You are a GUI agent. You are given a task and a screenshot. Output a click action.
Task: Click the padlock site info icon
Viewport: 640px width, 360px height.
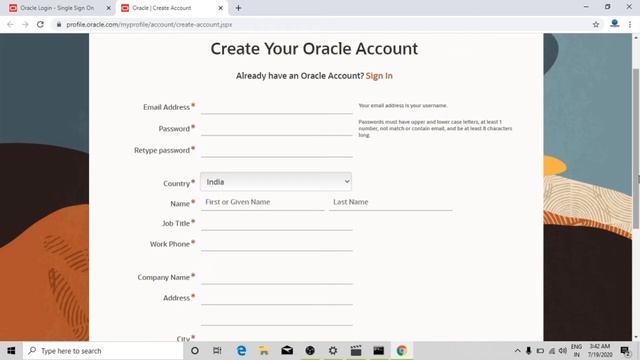[x=59, y=24]
